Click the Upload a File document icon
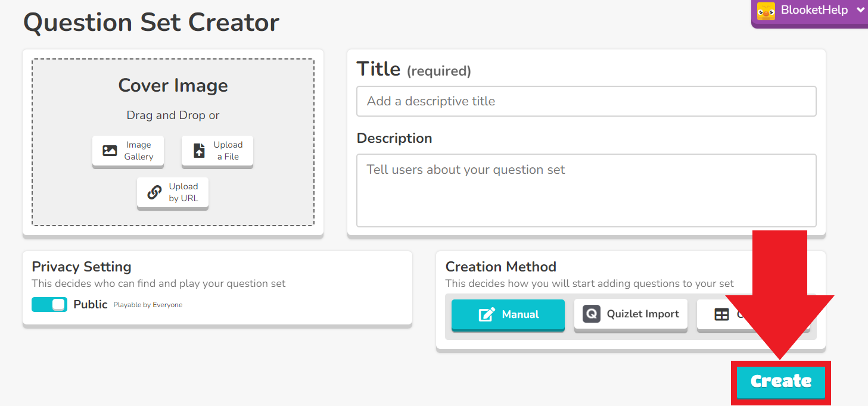The image size is (868, 406). 200,150
